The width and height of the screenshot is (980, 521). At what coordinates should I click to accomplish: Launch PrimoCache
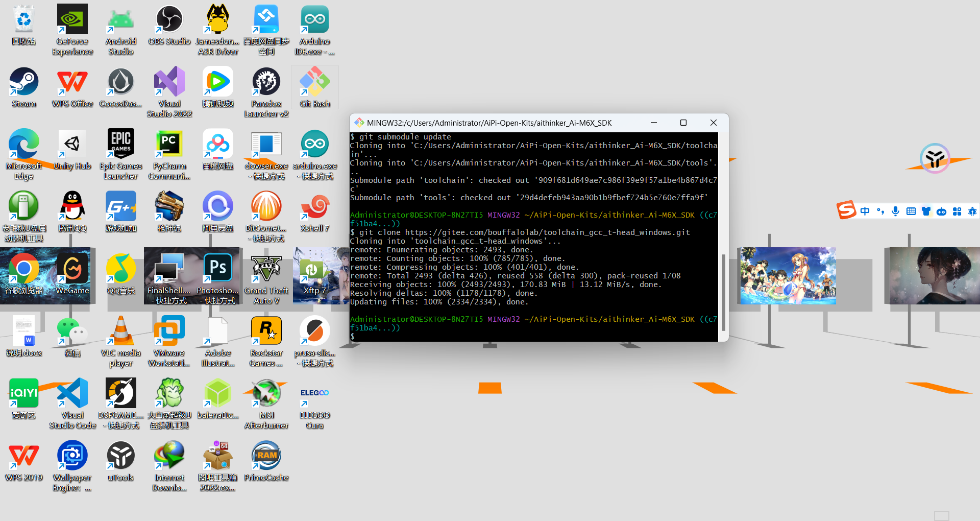tap(266, 461)
